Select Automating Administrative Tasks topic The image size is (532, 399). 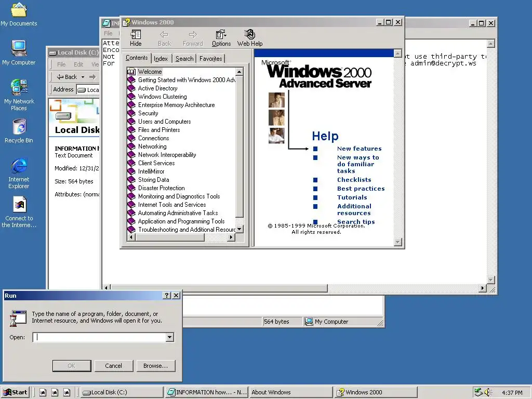pyautogui.click(x=178, y=213)
